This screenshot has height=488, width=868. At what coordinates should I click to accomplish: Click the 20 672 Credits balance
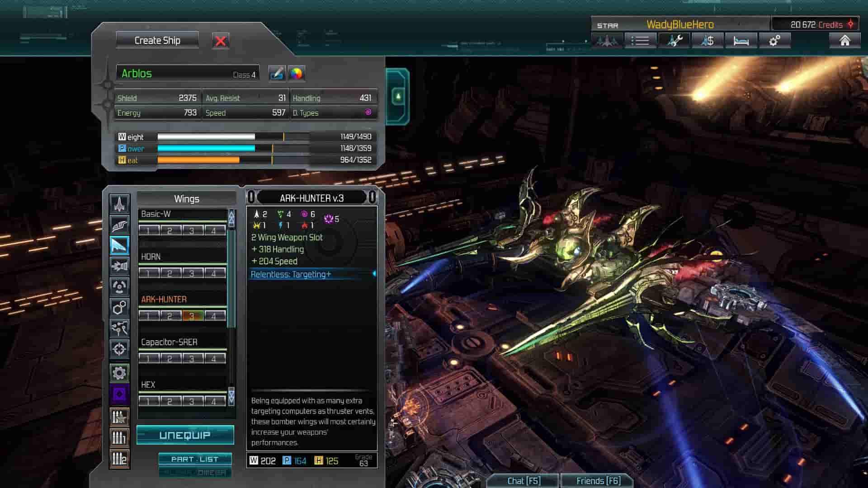tap(816, 24)
